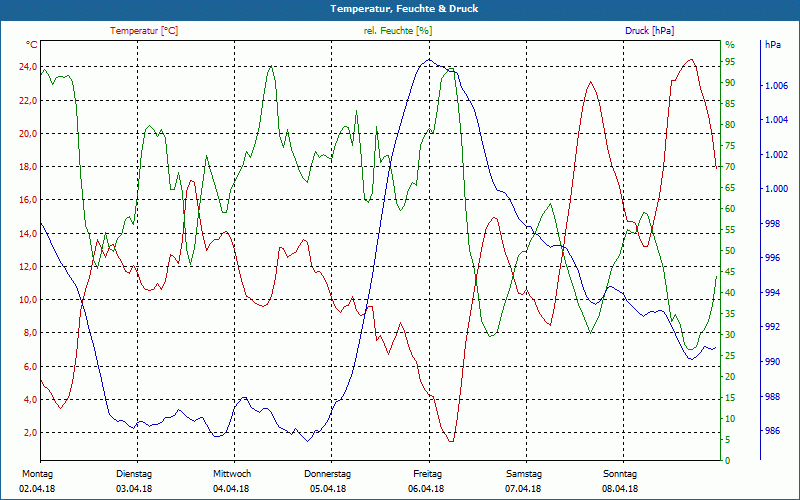This screenshot has height=500, width=800.
Task: Click the "04.04.18" date label
Action: click(231, 489)
